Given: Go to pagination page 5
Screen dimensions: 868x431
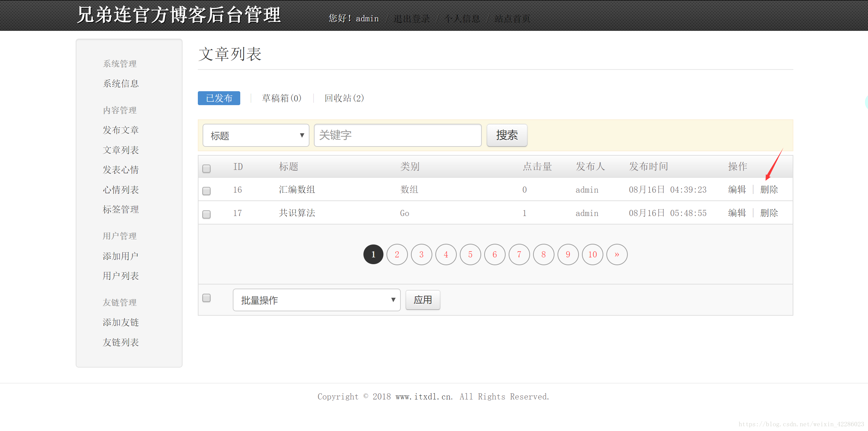Looking at the screenshot, I should [470, 254].
